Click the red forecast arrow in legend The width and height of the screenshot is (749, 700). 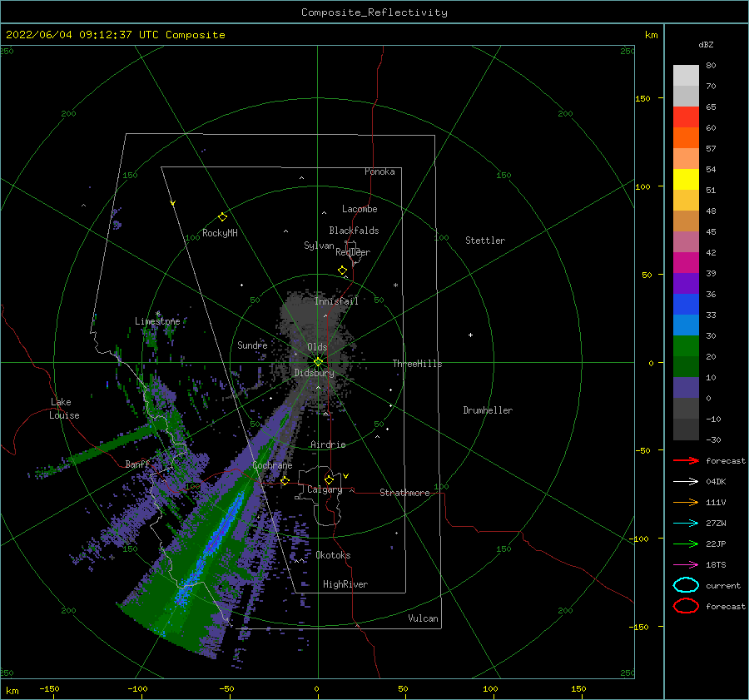click(686, 460)
